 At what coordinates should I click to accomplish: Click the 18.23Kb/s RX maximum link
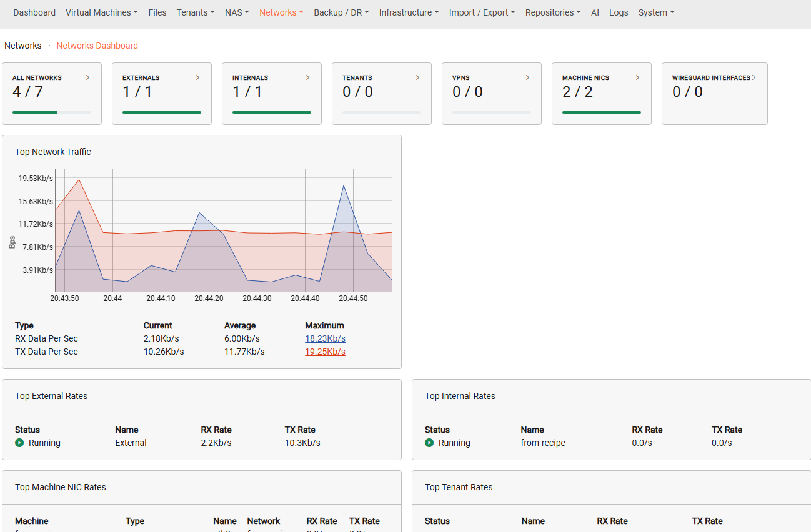pos(325,338)
